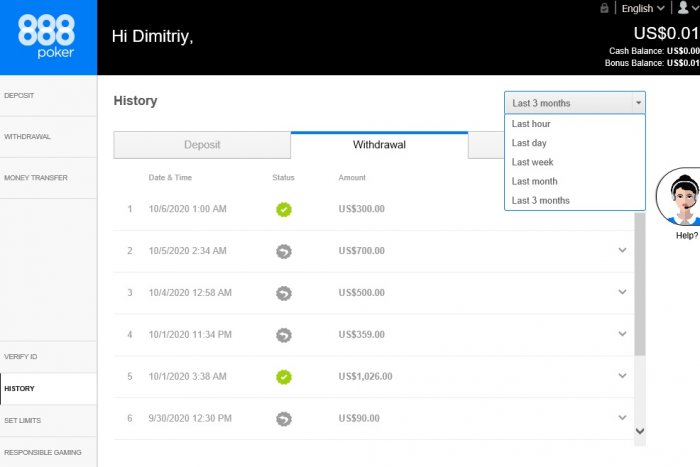Go to Verify ID page
Image resolution: width=700 pixels, height=467 pixels.
[x=21, y=357]
